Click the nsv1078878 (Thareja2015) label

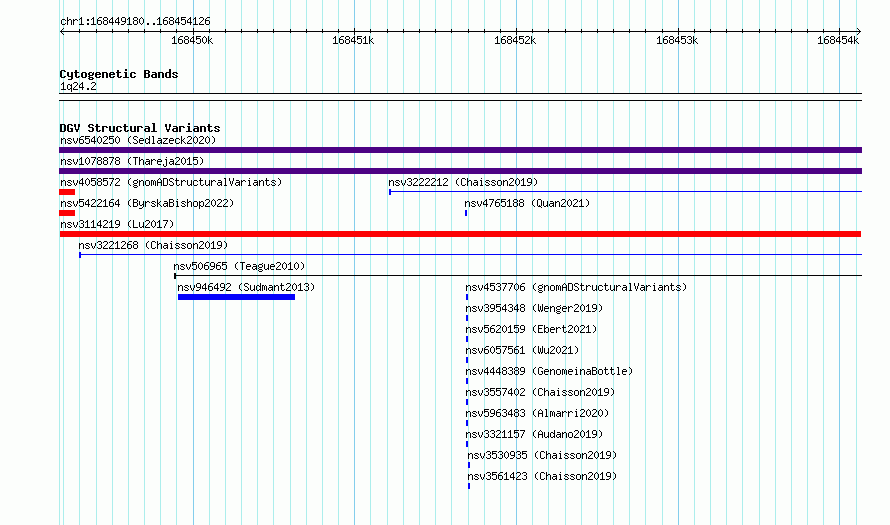point(132,161)
